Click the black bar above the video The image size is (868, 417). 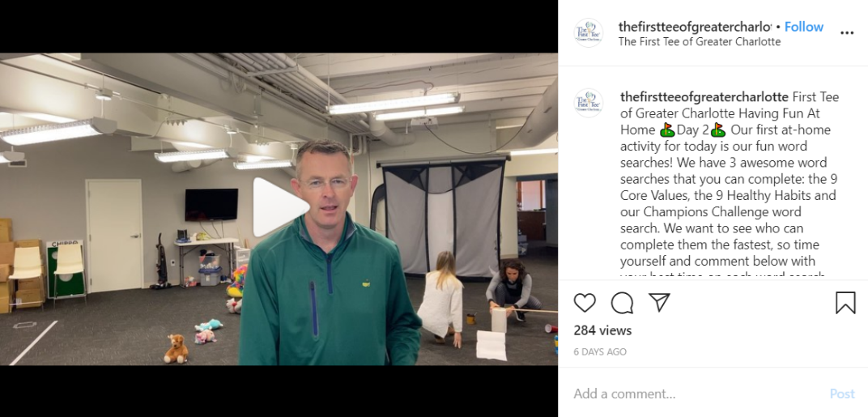[279, 26]
